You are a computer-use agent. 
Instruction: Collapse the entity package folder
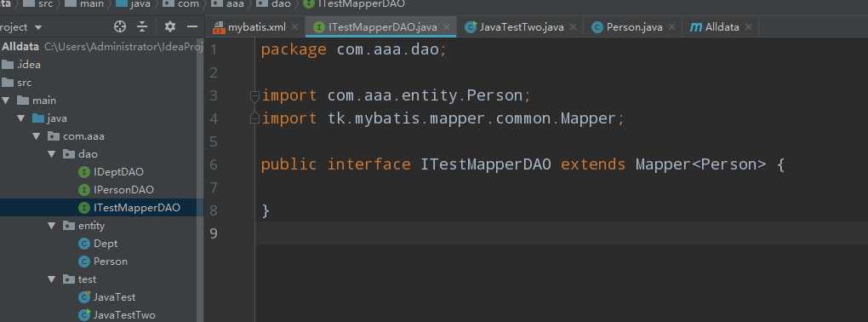[x=52, y=226]
